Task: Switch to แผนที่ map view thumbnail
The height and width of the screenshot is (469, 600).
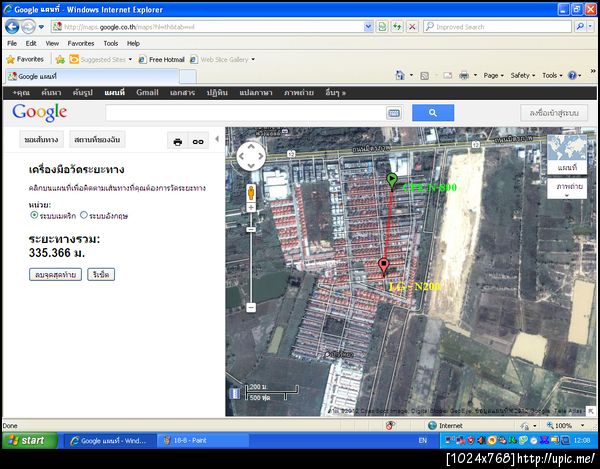Action: pos(567,154)
